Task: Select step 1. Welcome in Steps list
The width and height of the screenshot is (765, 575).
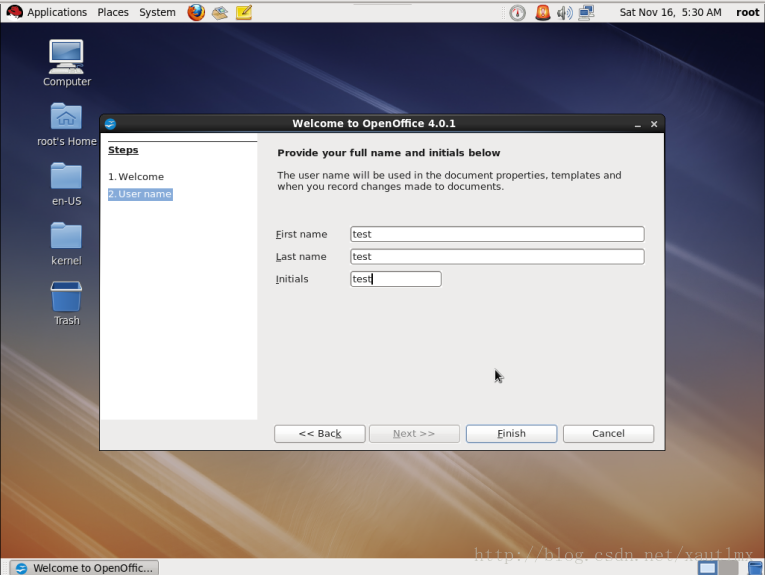Action: coord(136,177)
